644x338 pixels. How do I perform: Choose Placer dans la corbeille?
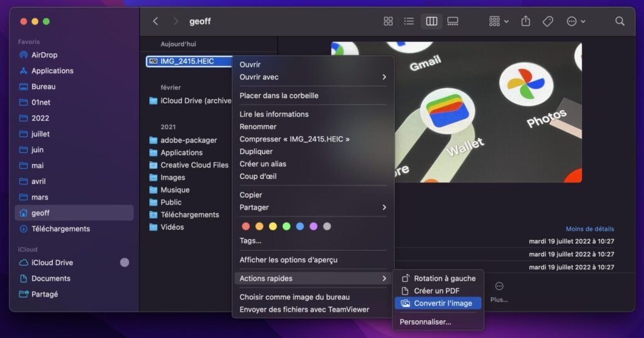[313, 96]
